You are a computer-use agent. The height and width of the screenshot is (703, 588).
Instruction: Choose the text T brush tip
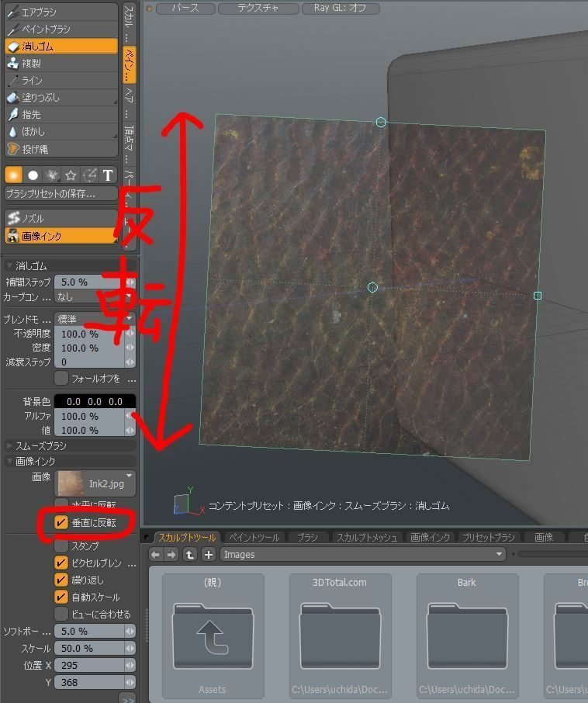pyautogui.click(x=108, y=175)
